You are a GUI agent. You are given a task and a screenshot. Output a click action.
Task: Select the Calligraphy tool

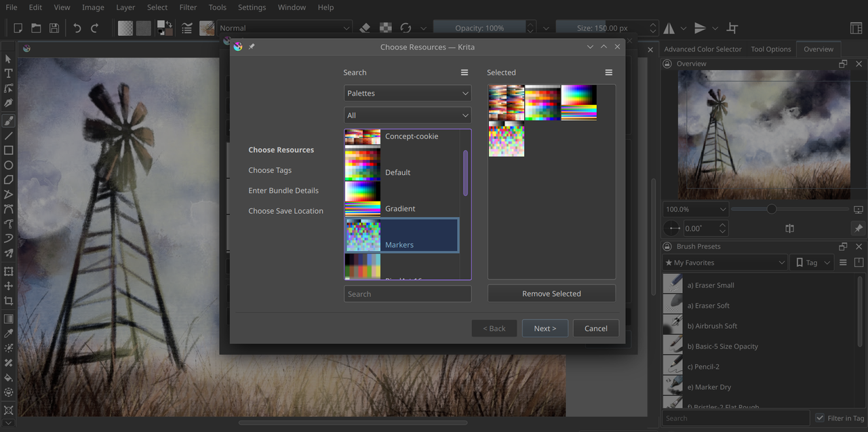[8, 103]
